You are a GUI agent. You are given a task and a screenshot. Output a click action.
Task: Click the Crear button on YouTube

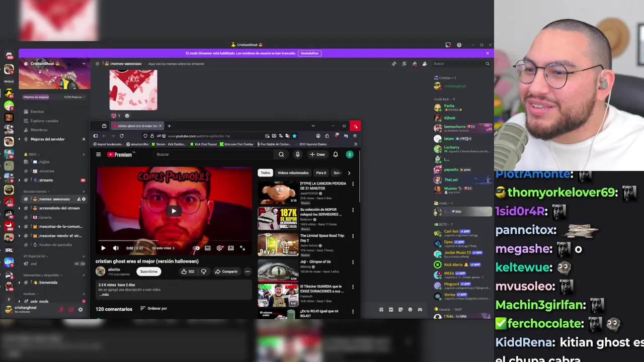point(317,154)
